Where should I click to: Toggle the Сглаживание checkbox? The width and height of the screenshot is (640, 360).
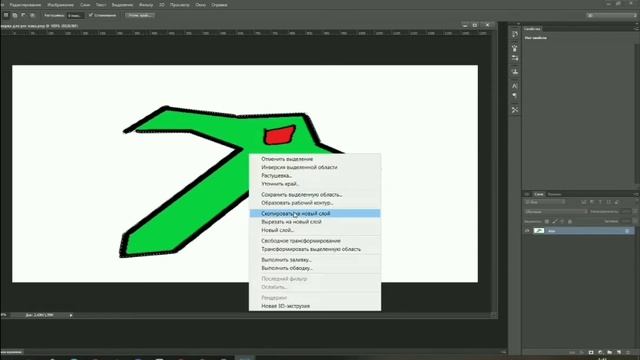pos(91,15)
